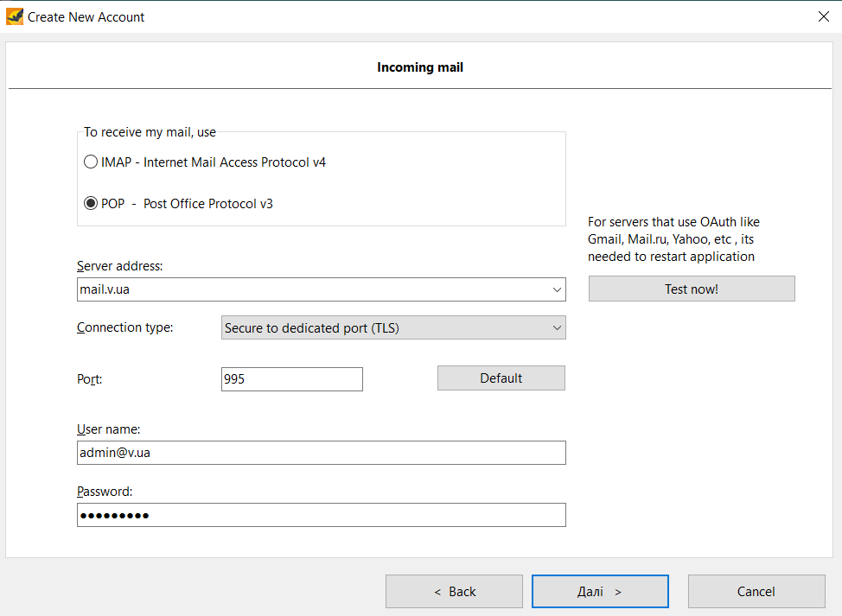The width and height of the screenshot is (842, 616).
Task: Click The Bat! icon in title bar
Action: click(15, 16)
